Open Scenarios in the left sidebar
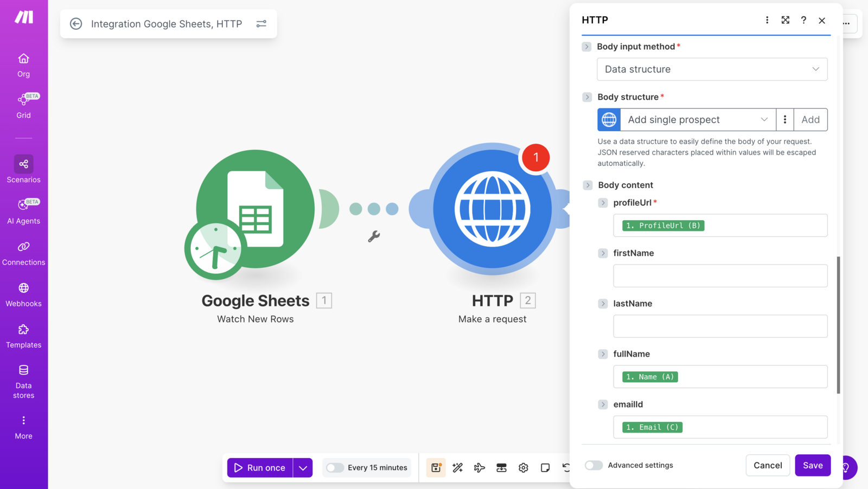The width and height of the screenshot is (868, 489). pyautogui.click(x=23, y=170)
